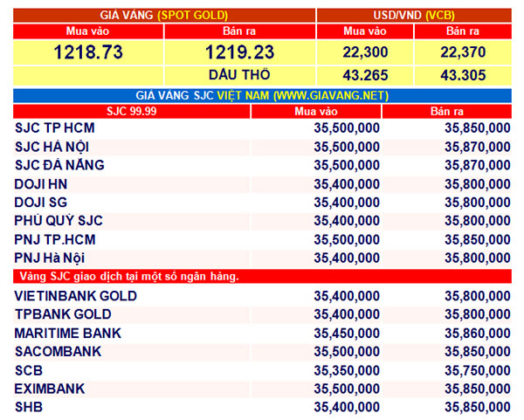Click SJC HÀ NỘI sell price 35,870,000
Viewport: 524px width, 420px height.
pyautogui.click(x=478, y=147)
